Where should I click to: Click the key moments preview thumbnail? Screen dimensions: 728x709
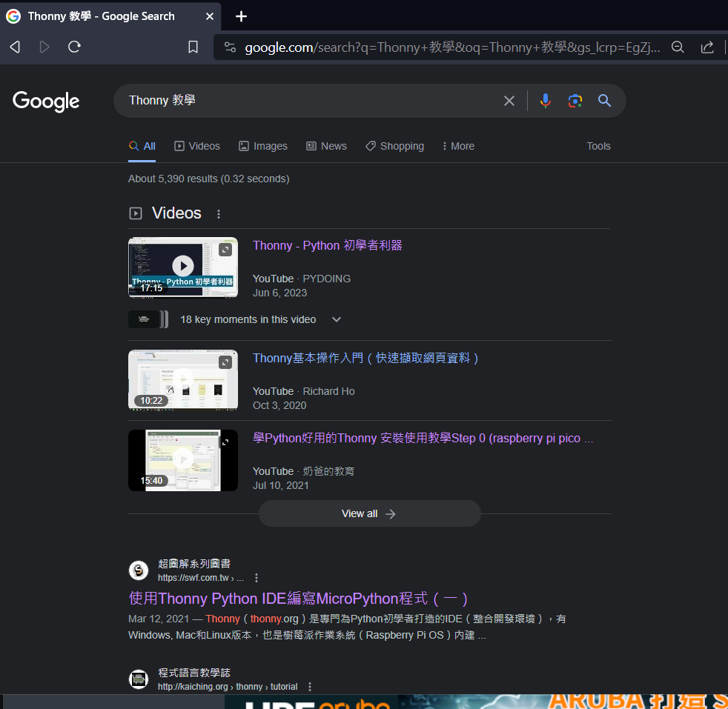[x=148, y=320]
